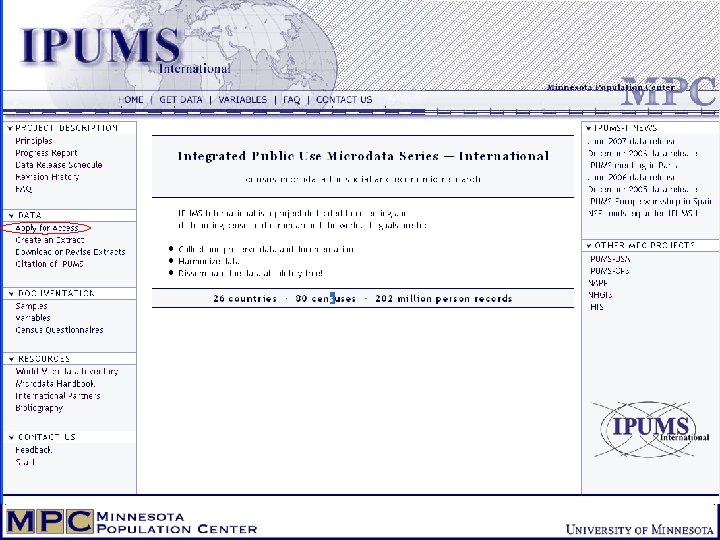The width and height of the screenshot is (720, 540).
Task: Open the December 2006 data release news item
Action: (643, 153)
